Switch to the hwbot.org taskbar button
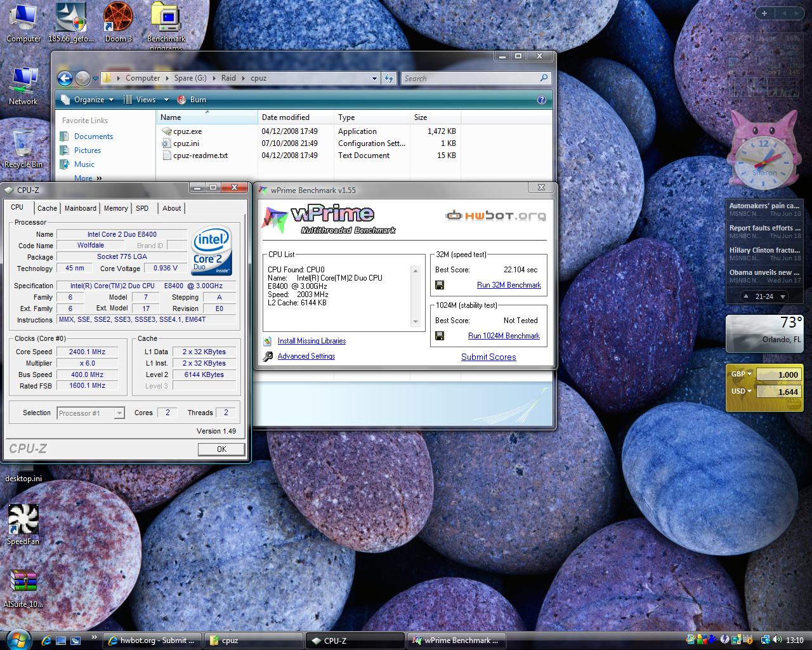 coord(152,640)
